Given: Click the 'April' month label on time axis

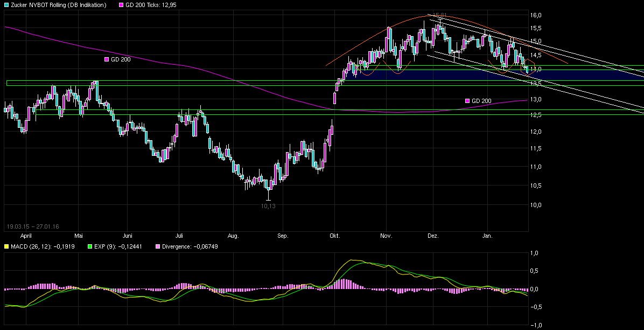Looking at the screenshot, I should click(26, 236).
